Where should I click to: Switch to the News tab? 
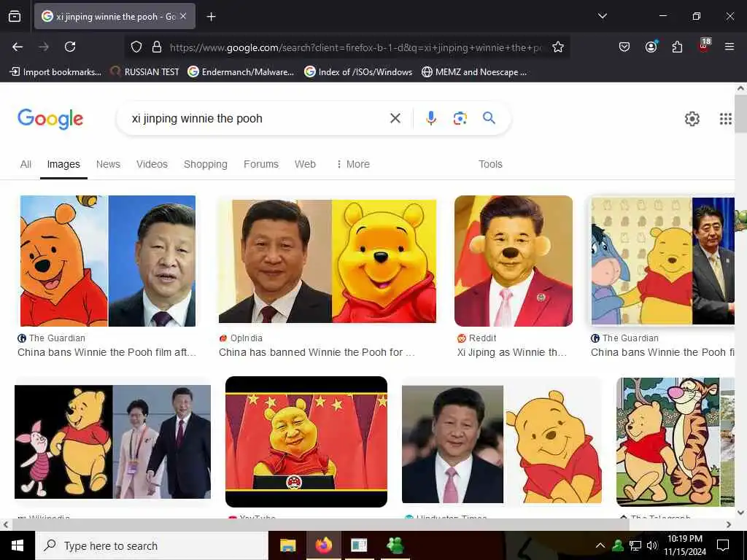coord(108,164)
